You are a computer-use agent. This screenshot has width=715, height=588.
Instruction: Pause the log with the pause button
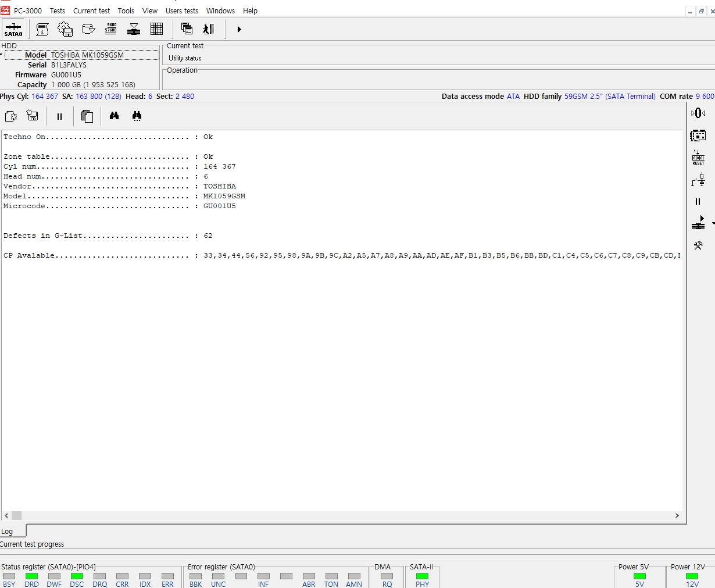[x=59, y=116]
